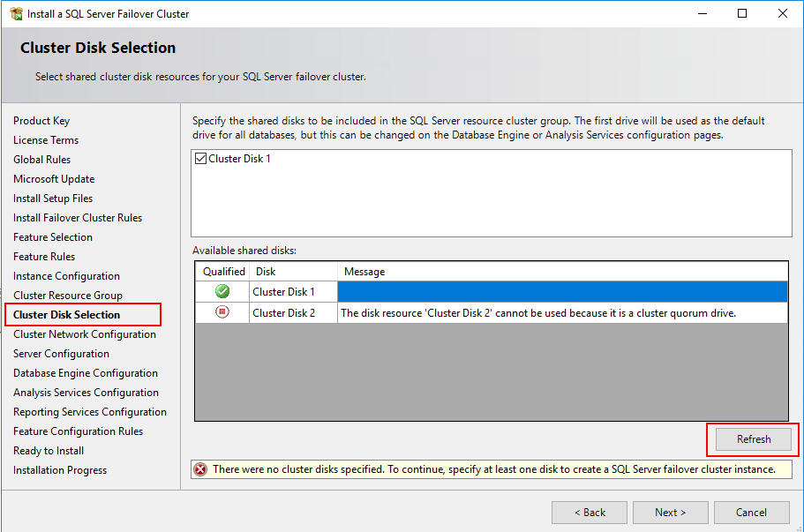The width and height of the screenshot is (804, 532).
Task: Click the Message column header
Action: coord(563,272)
